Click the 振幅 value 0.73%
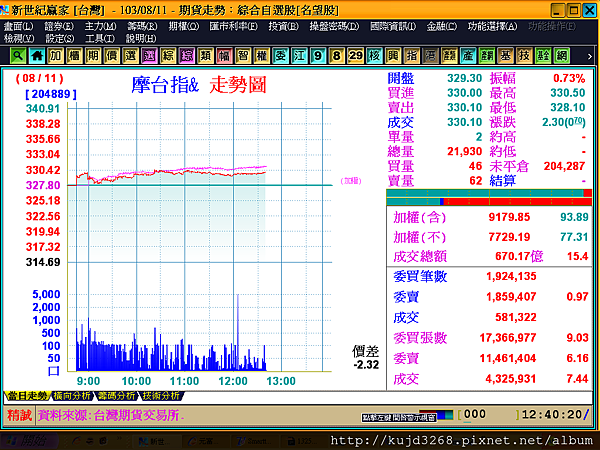This screenshot has width=600, height=450. 569,78
